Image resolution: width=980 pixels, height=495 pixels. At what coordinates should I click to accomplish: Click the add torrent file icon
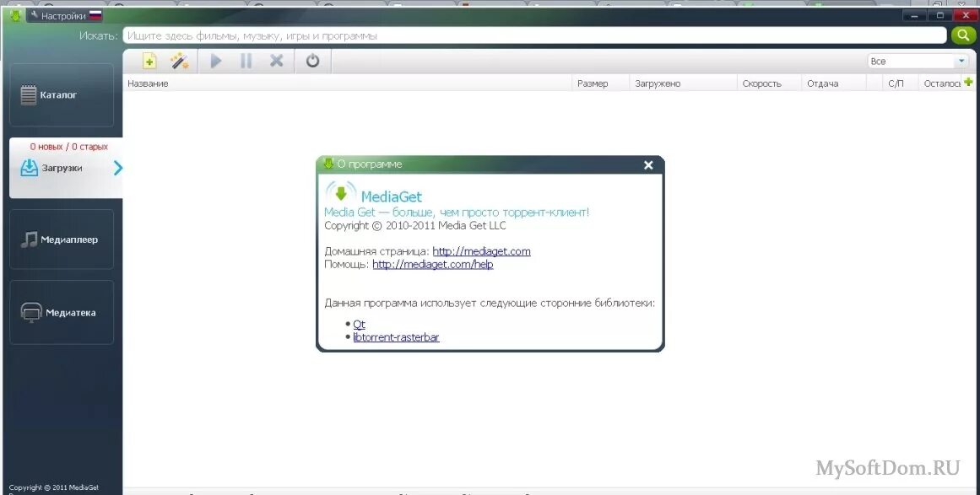pos(149,61)
